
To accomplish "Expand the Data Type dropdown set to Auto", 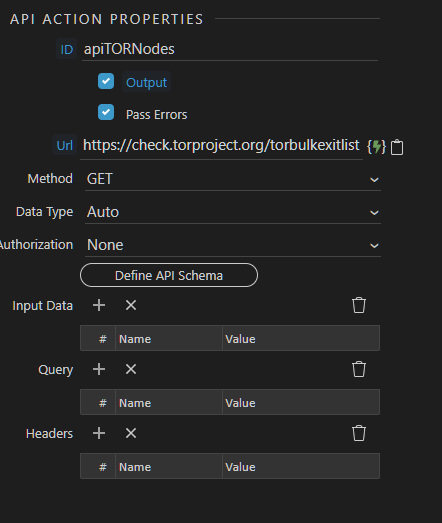I will 233,212.
